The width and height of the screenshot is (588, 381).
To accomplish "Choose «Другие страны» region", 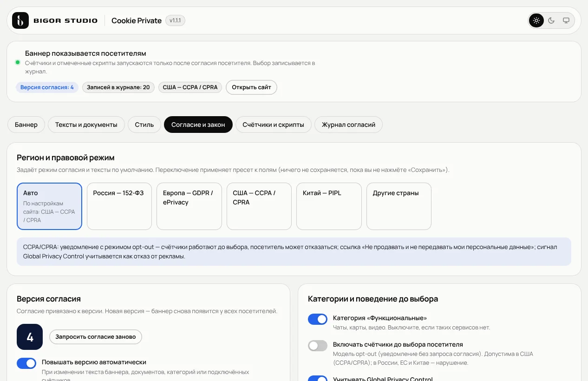I will click(399, 206).
